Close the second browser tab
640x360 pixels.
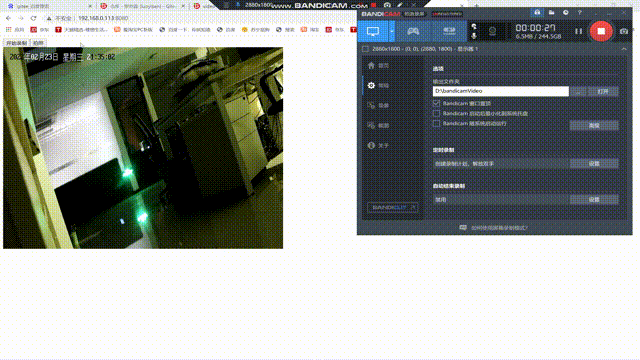click(x=183, y=6)
